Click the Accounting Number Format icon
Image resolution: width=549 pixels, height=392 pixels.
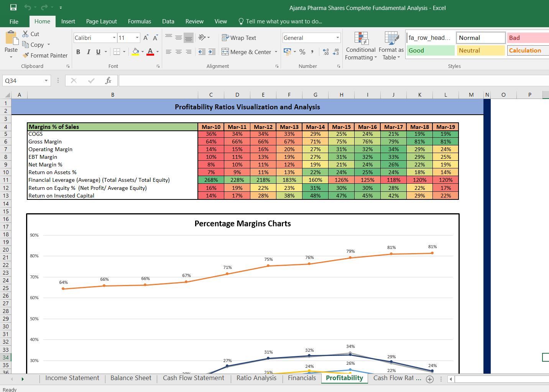click(287, 51)
